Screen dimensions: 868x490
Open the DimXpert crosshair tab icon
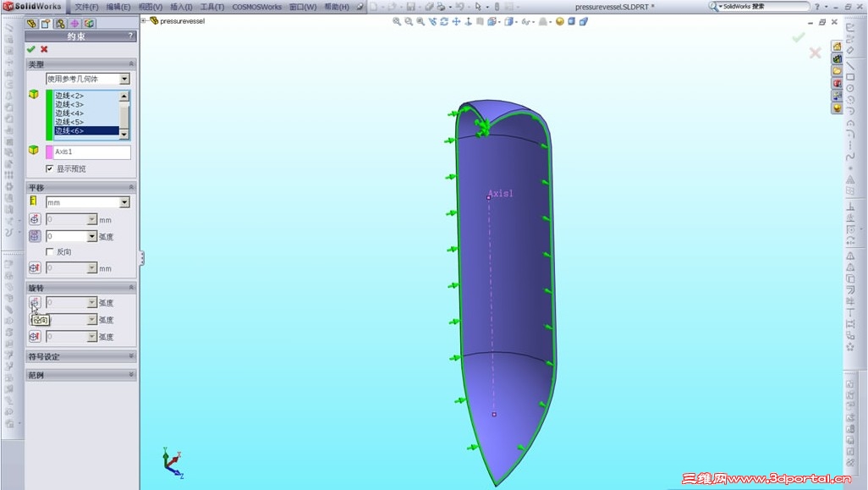pos(74,24)
